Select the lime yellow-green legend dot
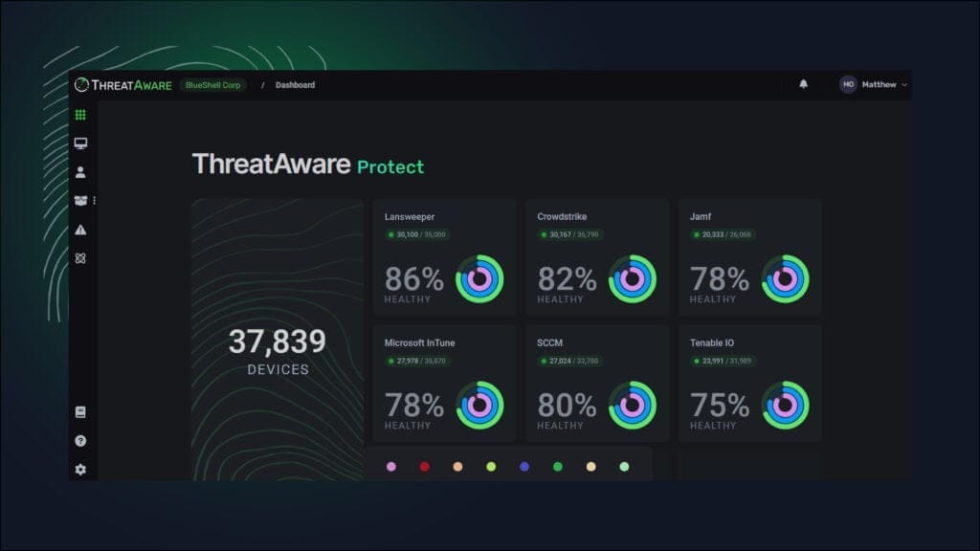980x551 pixels. click(491, 467)
